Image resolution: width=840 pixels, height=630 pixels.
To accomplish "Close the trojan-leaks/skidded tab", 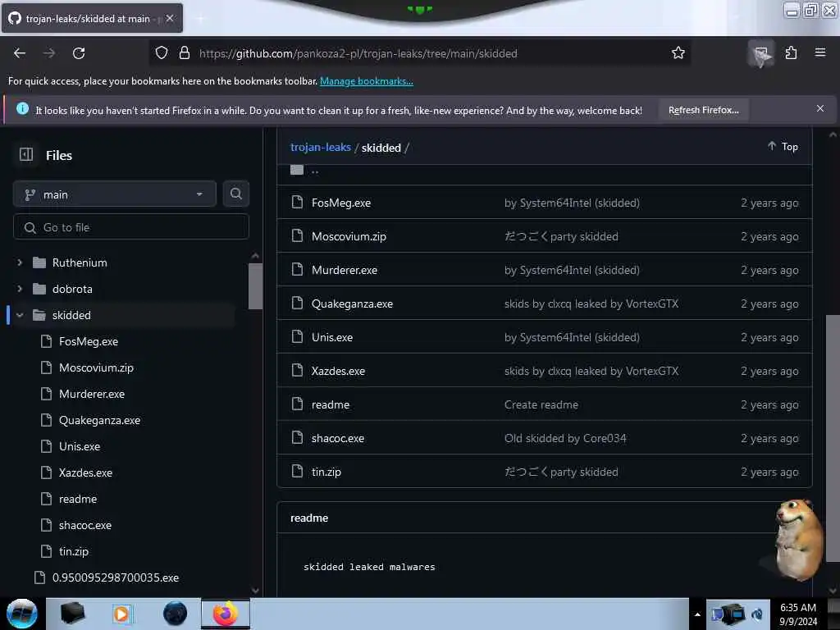I will tap(170, 18).
